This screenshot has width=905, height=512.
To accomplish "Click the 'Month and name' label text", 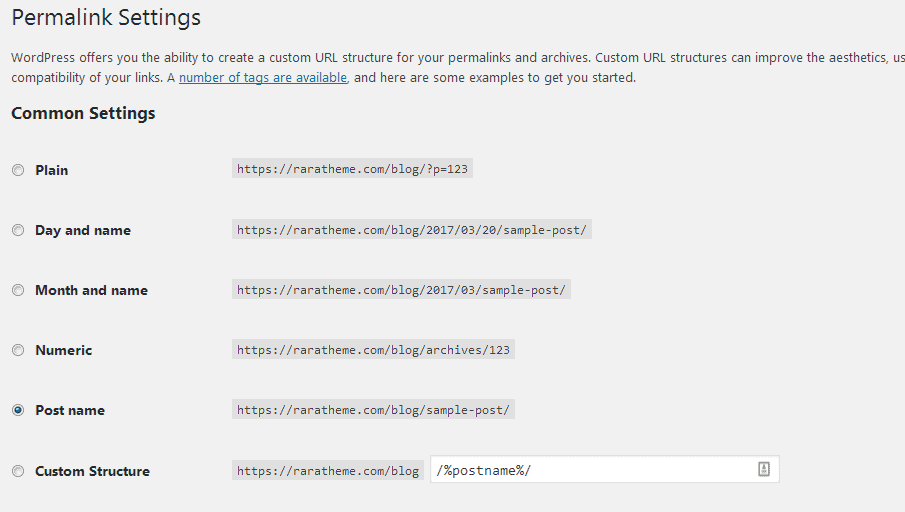I will pos(91,290).
